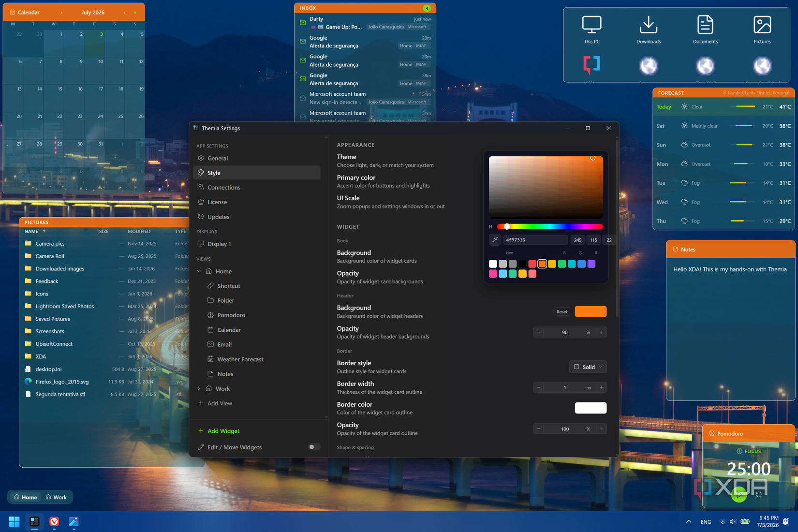
Task: Open the Border style Solid dropdown
Action: click(588, 367)
